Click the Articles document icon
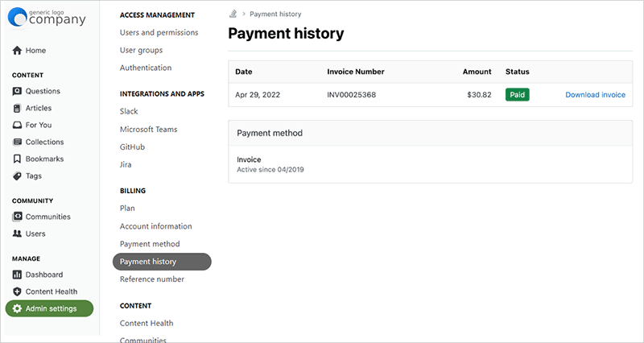Viewport: 644px width, 343px height. 17,108
